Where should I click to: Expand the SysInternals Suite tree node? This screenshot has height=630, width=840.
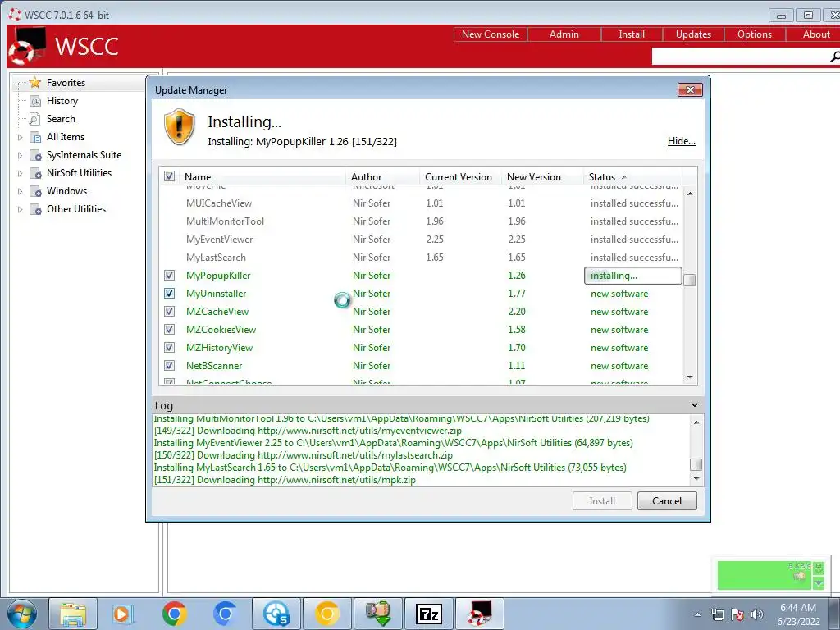point(20,155)
